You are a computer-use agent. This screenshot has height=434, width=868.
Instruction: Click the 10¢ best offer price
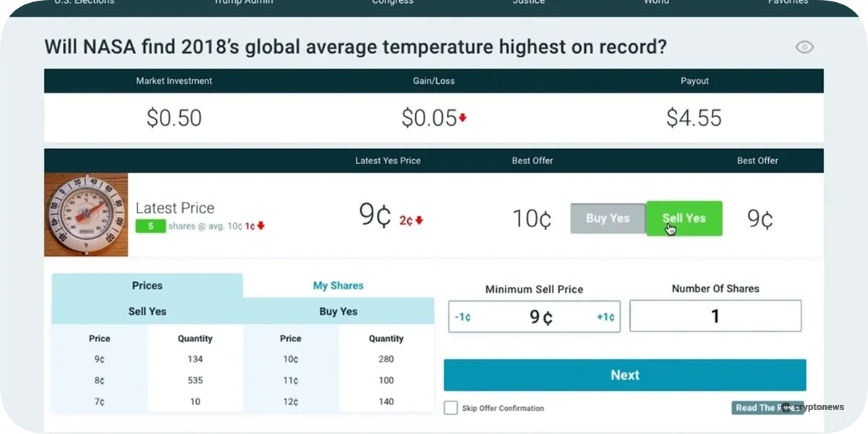tap(532, 219)
